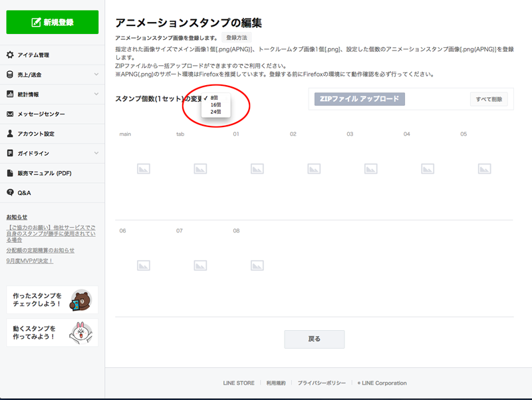This screenshot has width=532, height=400.
Task: Click the tab image placeholder icon
Action: (x=200, y=169)
